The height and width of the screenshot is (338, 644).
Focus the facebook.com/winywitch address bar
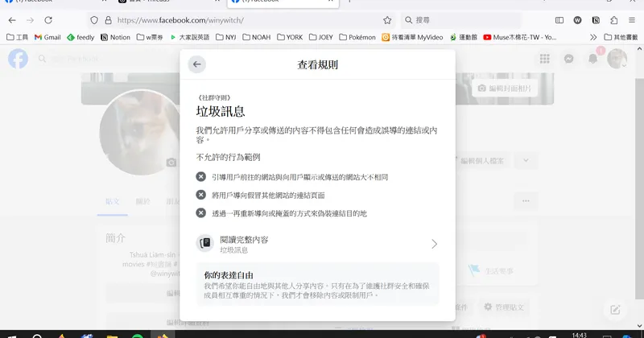[x=242, y=20]
